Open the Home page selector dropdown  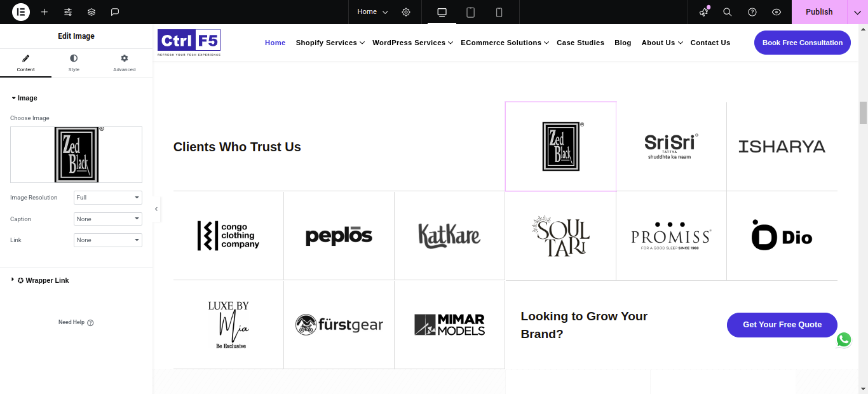[x=372, y=12]
